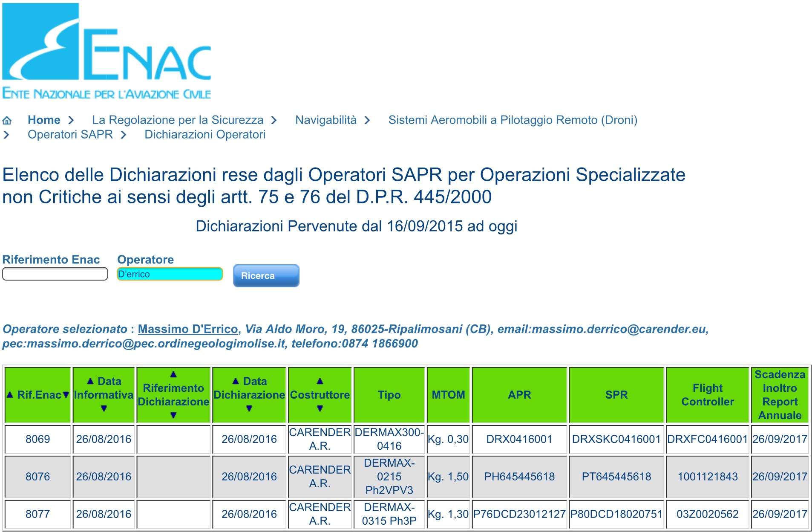This screenshot has width=812, height=532.
Task: Click Rif.Enac cell 8076
Action: coord(37,477)
